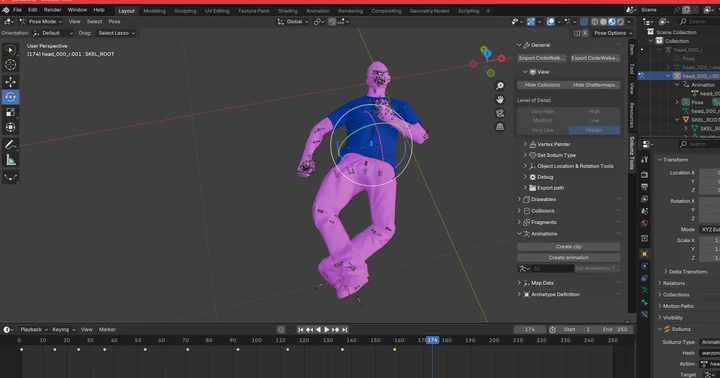Select the Hidden level of detail
Screen dimensions: 720x378
[594, 130]
